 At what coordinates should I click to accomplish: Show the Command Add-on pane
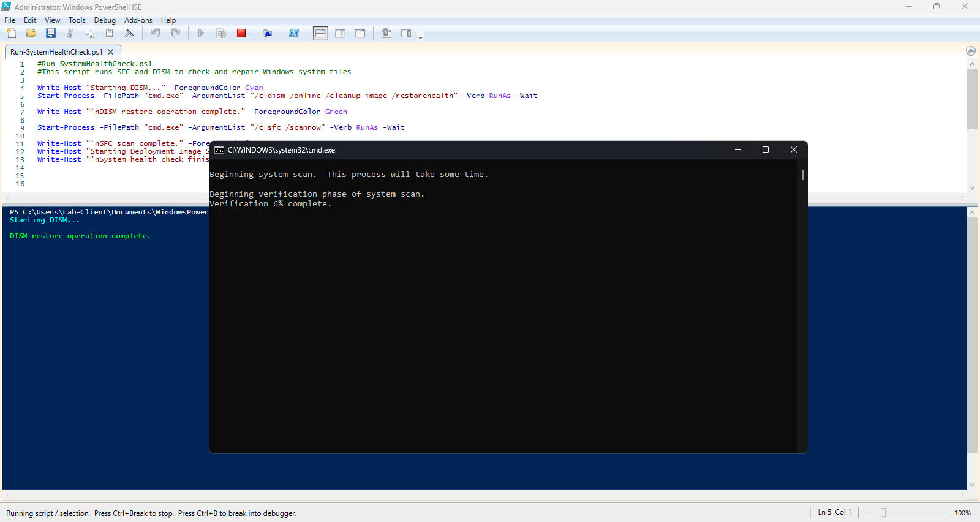pyautogui.click(x=406, y=33)
